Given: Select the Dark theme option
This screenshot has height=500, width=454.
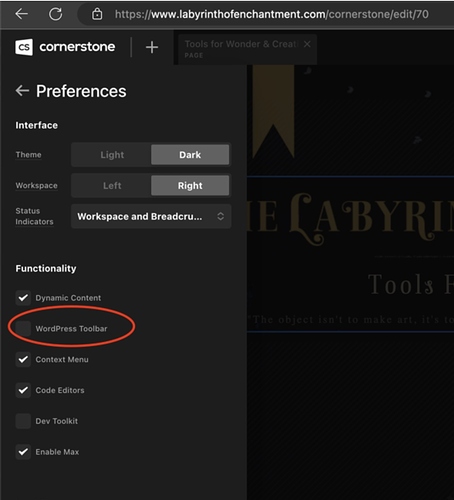Looking at the screenshot, I should [x=190, y=155].
